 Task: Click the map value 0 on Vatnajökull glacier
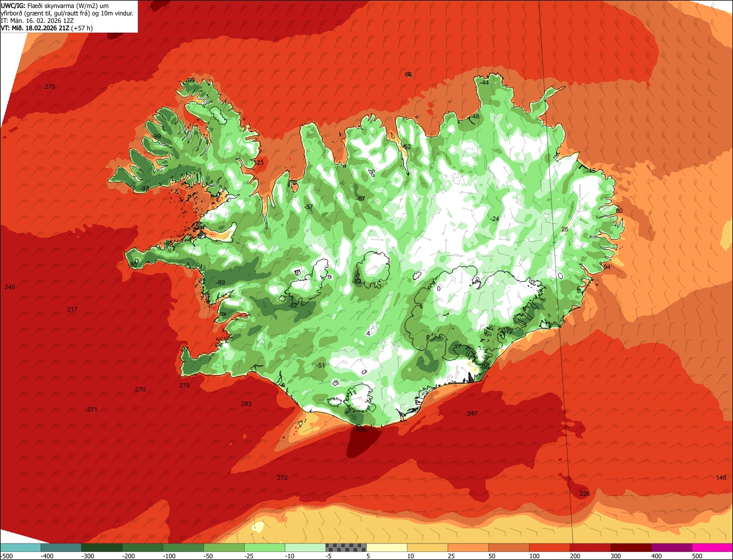point(439,289)
